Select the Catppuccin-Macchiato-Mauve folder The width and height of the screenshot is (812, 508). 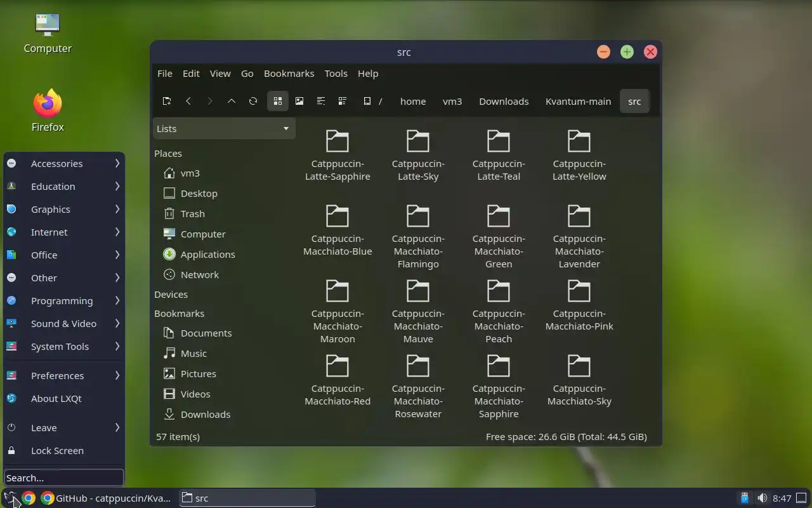point(418,311)
